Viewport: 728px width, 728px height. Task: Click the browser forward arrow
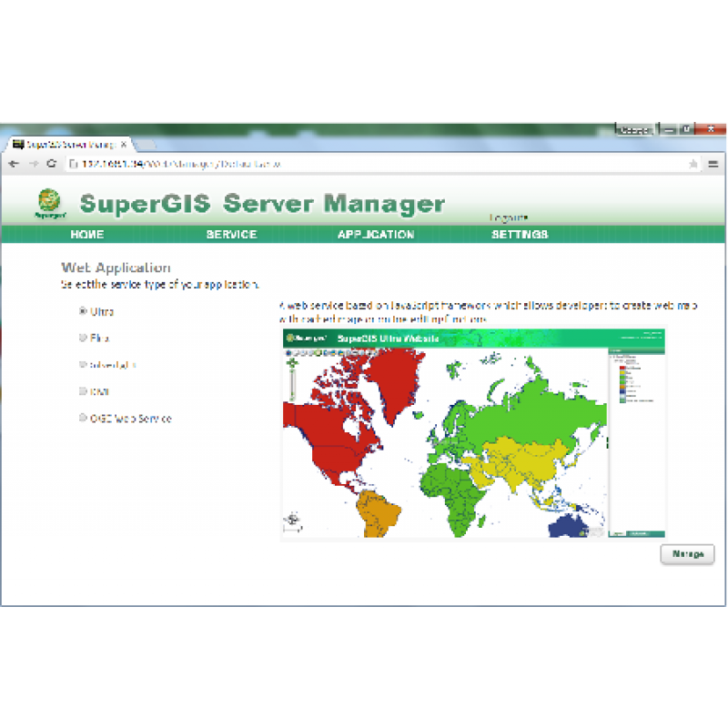click(33, 165)
